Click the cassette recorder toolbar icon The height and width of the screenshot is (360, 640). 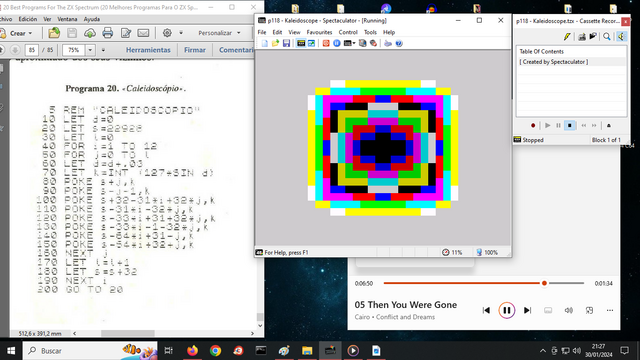pos(362,43)
